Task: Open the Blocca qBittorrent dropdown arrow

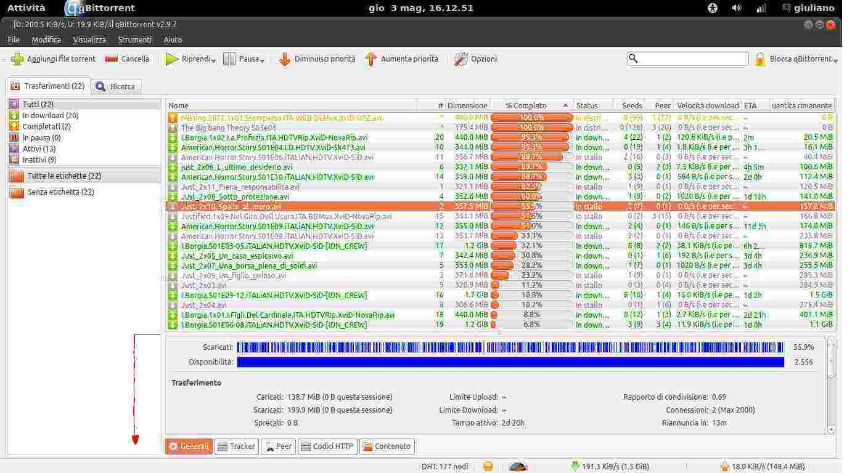Action: tap(835, 60)
